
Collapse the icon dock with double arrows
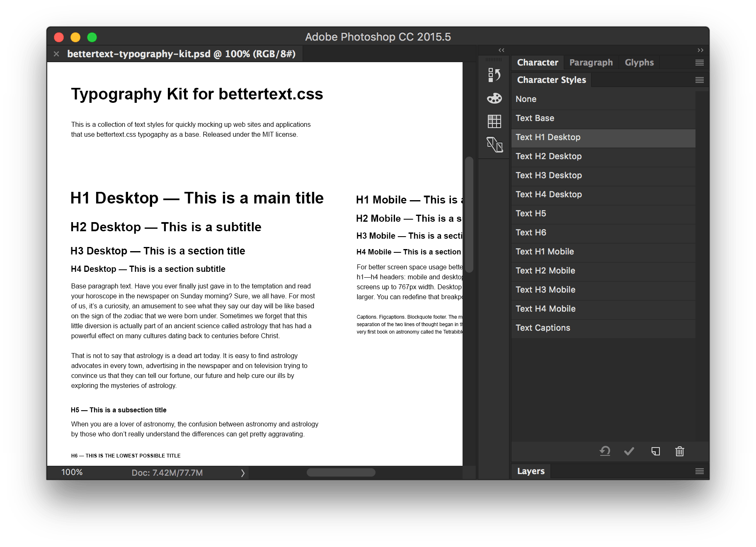502,50
